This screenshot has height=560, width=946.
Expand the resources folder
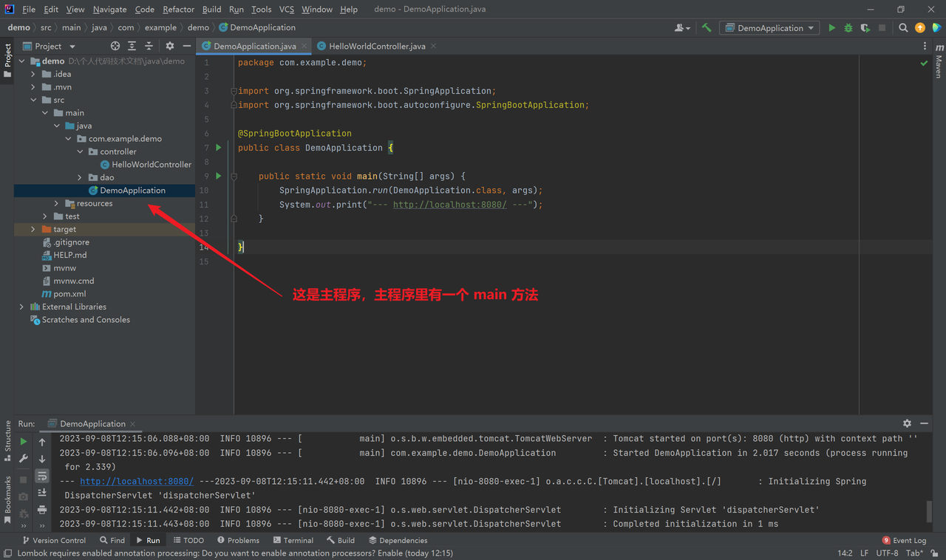tap(57, 203)
